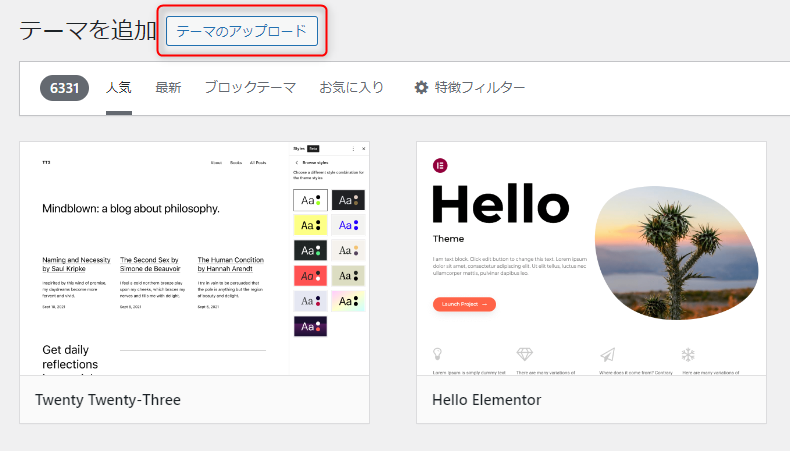Click the snowflake icon in Hello preview
This screenshot has height=451, width=790.
[x=688, y=354]
